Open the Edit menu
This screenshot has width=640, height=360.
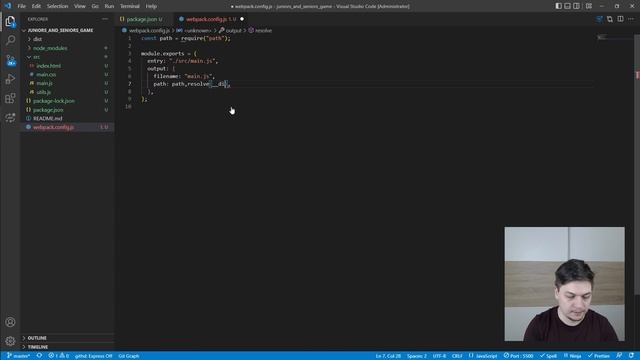pyautogui.click(x=36, y=6)
